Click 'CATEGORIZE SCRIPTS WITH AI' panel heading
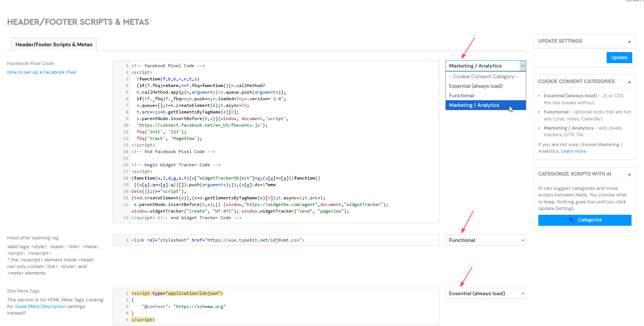 tap(575, 174)
